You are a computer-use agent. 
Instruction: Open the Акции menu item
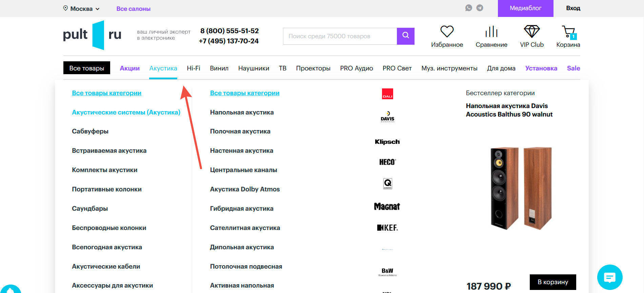point(130,68)
